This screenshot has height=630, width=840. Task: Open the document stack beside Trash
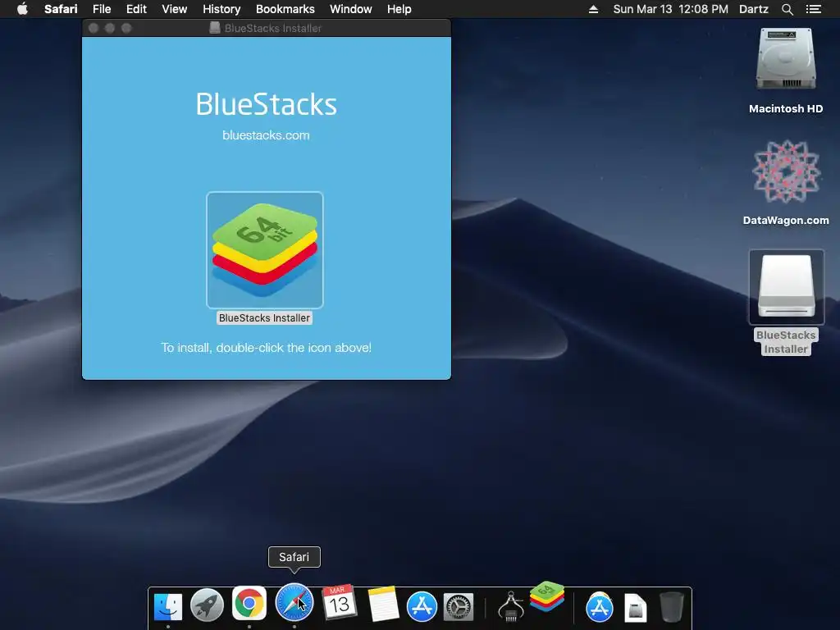(x=636, y=608)
